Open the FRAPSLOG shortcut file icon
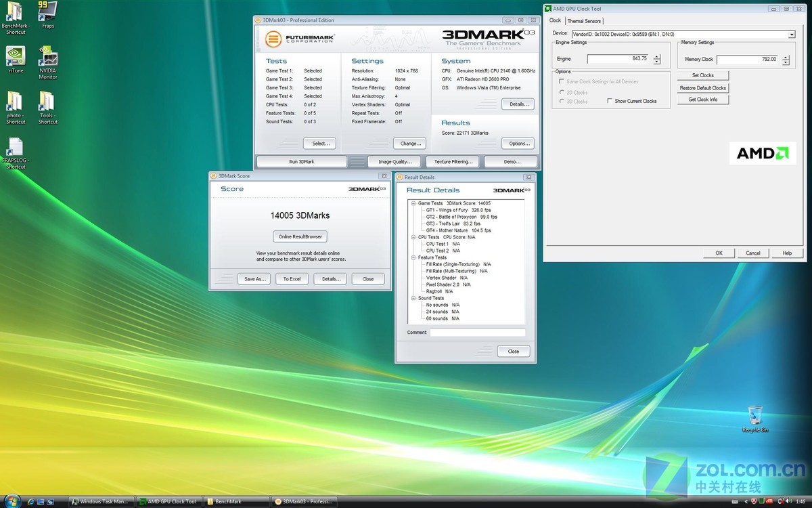Viewport: 812px width, 508px height. [16, 147]
